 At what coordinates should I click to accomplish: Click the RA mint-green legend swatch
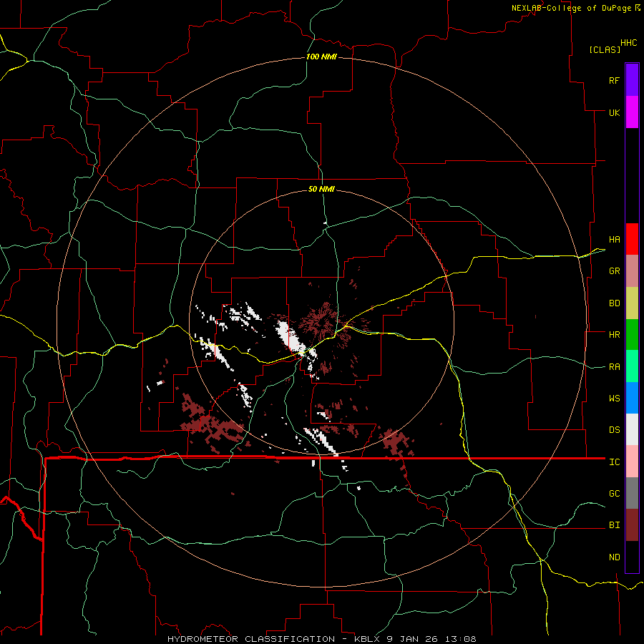632,366
